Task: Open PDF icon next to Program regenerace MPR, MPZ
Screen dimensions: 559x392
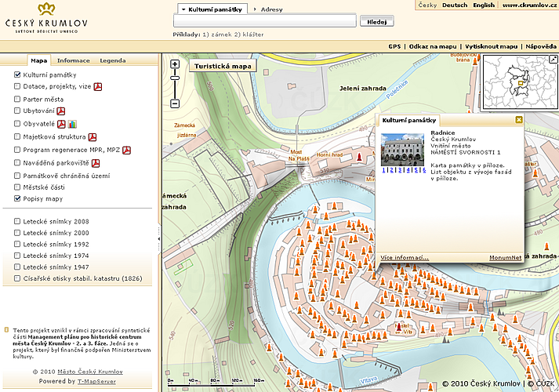Action: click(126, 150)
